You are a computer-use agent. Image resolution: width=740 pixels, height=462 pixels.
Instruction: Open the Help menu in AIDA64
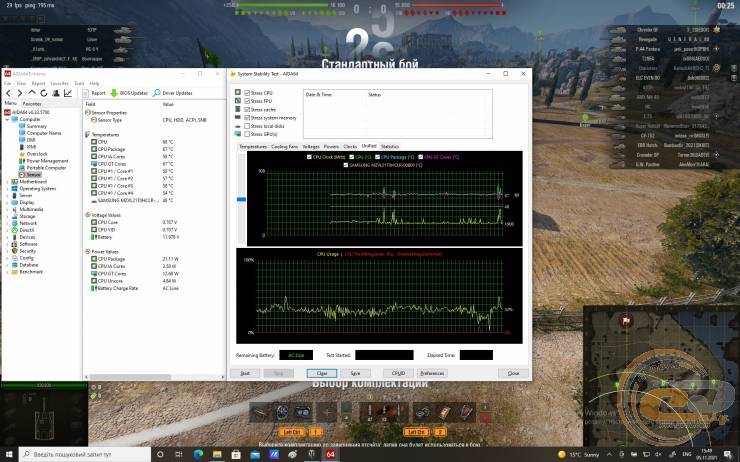coord(94,83)
